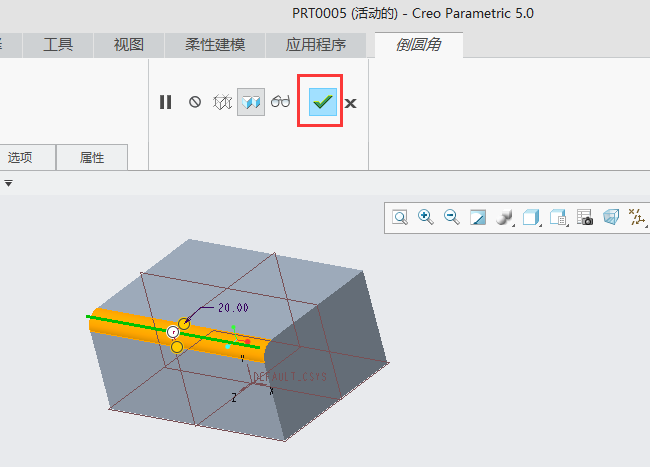Toggle unattached wireframe preview mode

222,102
